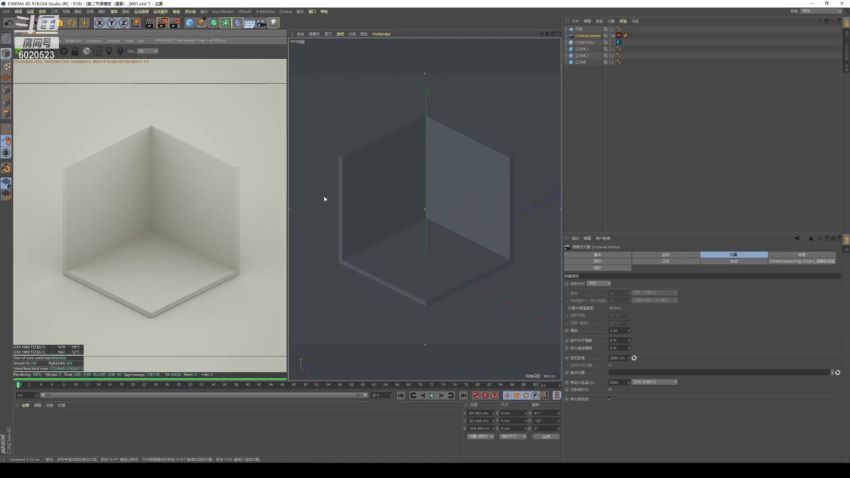The width and height of the screenshot is (850, 478).
Task: Toggle the Y-axis lock button
Action: coord(111,23)
